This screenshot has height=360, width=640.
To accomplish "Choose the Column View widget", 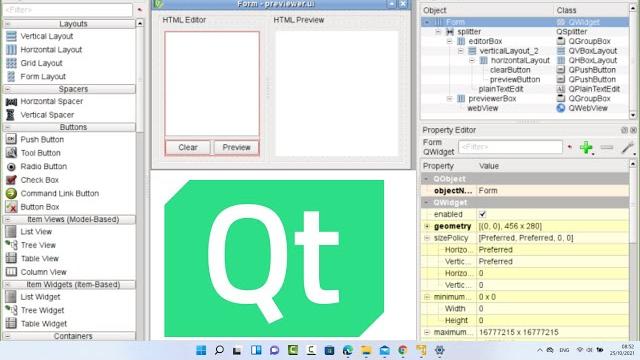I will (x=43, y=272).
